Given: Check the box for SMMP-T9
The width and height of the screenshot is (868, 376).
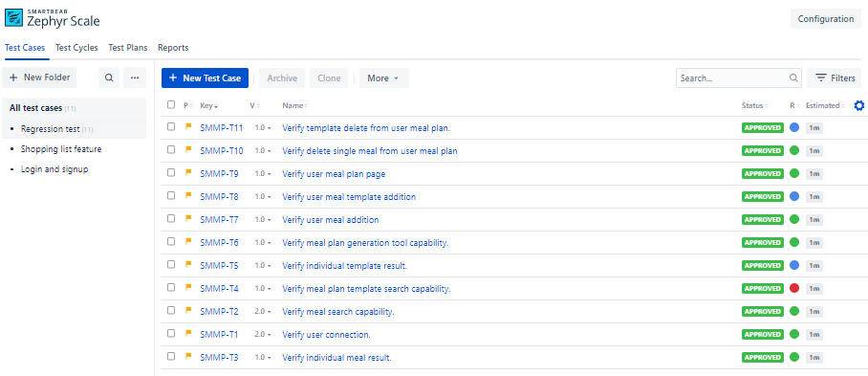Looking at the screenshot, I should (171, 173).
